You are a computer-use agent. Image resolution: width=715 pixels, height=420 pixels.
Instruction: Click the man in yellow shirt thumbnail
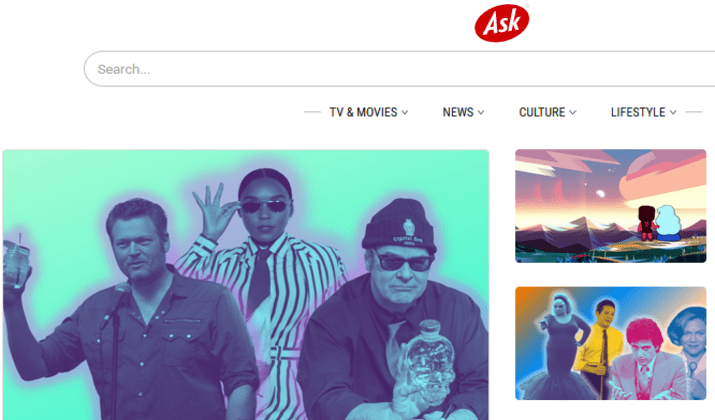[598, 342]
